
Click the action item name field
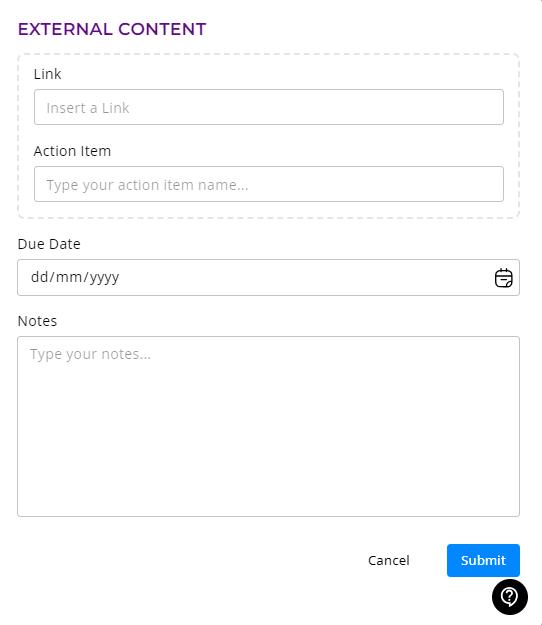[269, 184]
